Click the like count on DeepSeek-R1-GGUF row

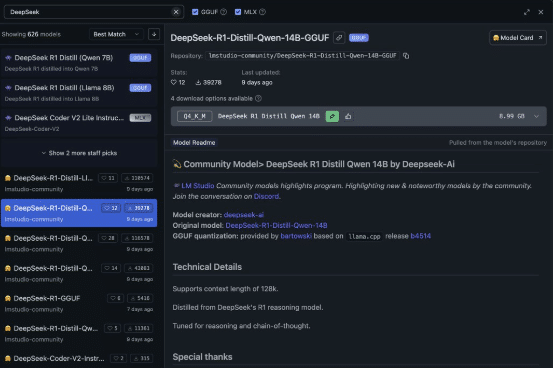point(115,298)
